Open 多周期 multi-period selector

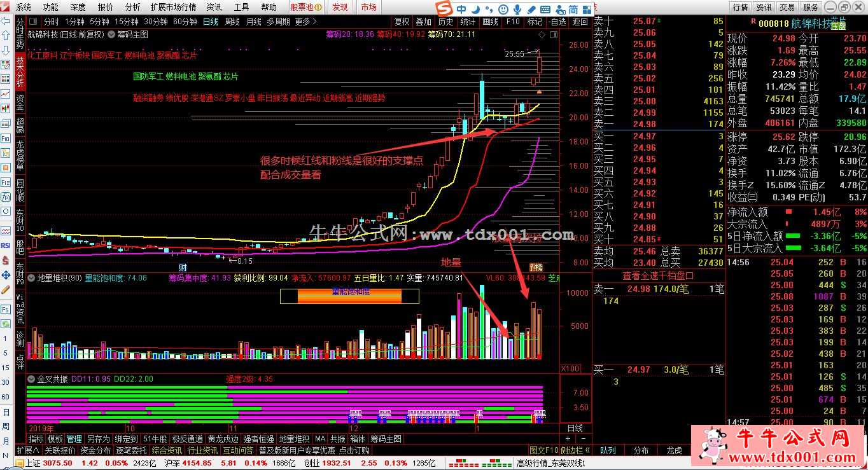coord(278,22)
